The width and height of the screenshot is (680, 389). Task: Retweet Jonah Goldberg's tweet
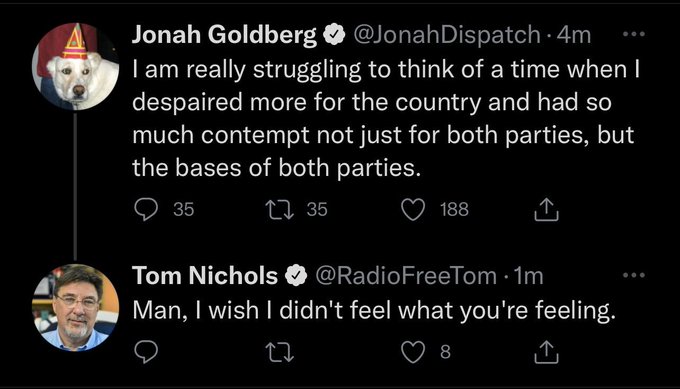(280, 209)
